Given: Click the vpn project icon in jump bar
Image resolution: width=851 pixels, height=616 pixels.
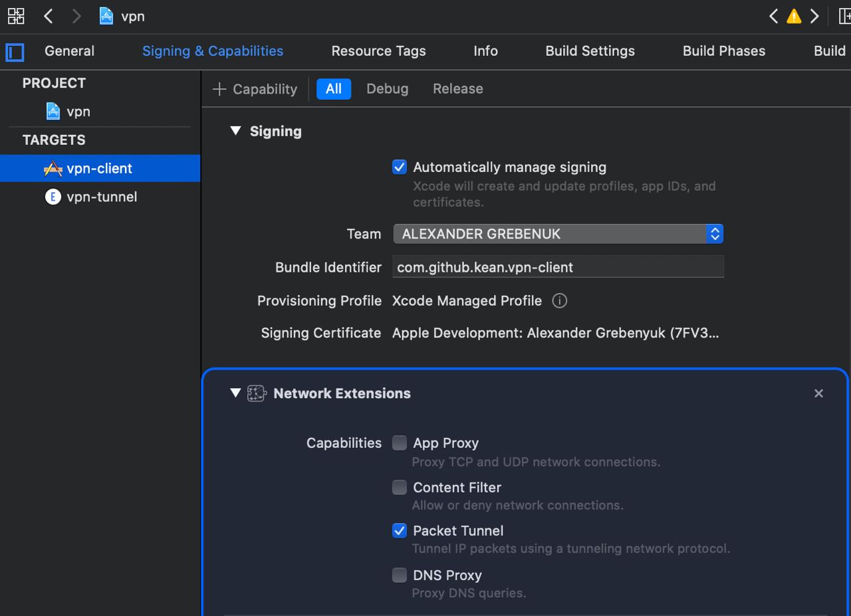Looking at the screenshot, I should (x=106, y=16).
